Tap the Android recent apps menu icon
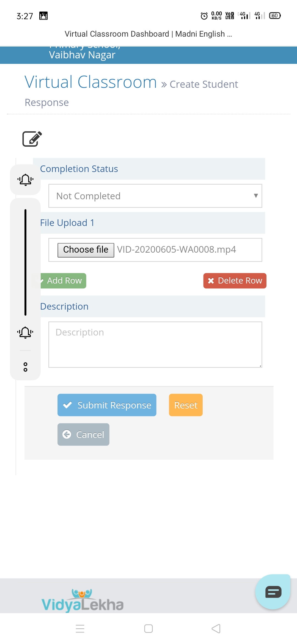 pos(80,629)
